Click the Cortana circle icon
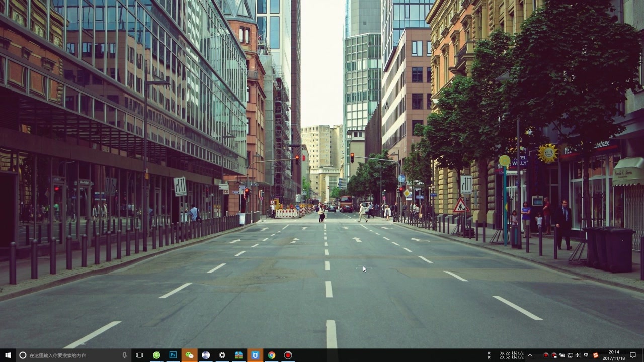This screenshot has width=644, height=362. pos(23,355)
